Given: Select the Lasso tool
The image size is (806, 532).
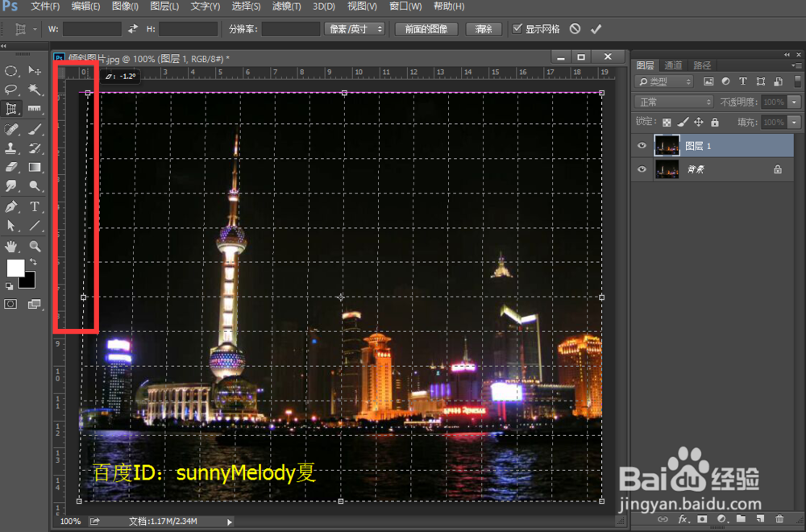Looking at the screenshot, I should pos(10,89).
